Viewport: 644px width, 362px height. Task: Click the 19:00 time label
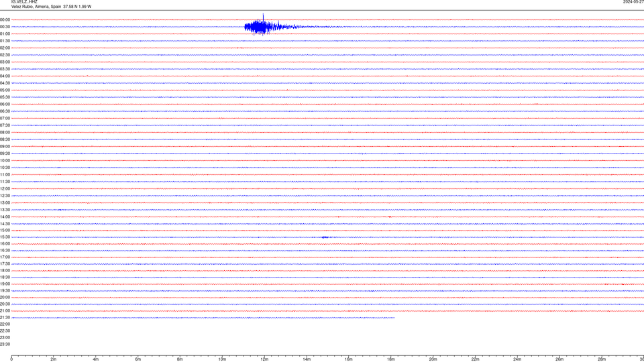click(x=5, y=284)
